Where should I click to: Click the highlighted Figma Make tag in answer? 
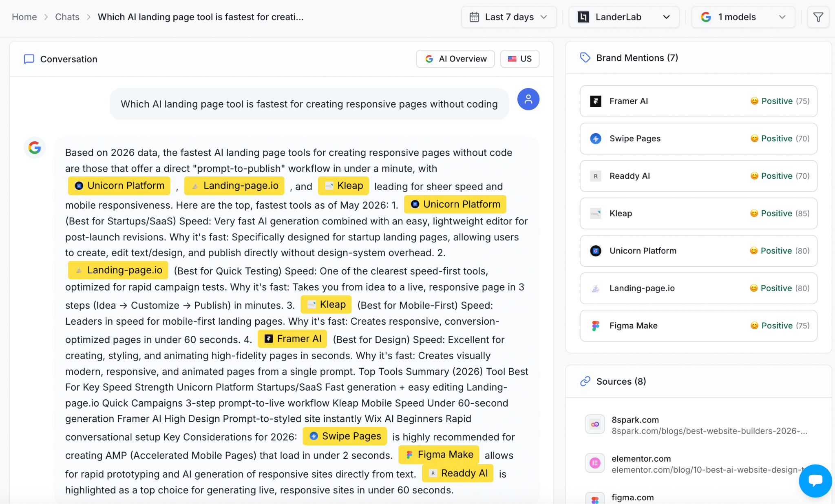[439, 455]
